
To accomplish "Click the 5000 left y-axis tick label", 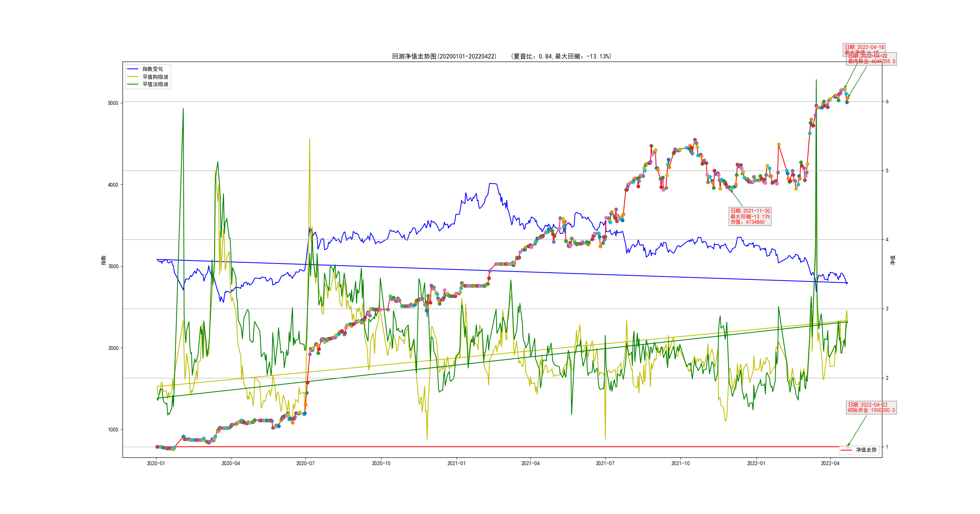I will (x=113, y=103).
